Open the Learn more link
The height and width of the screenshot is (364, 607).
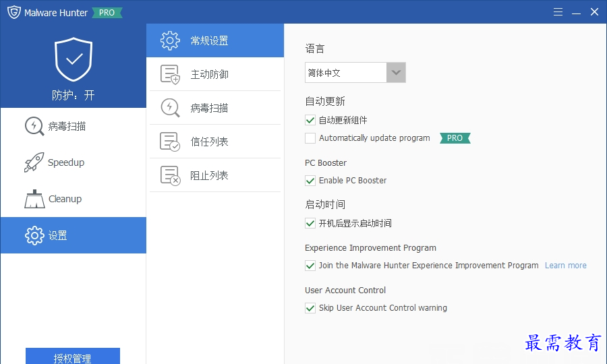point(566,266)
